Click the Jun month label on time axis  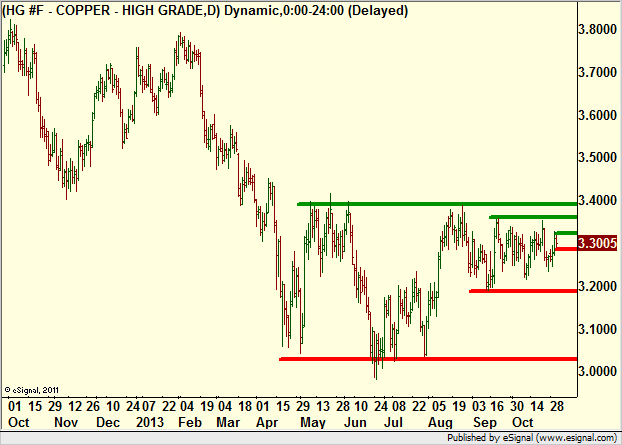pyautogui.click(x=355, y=422)
